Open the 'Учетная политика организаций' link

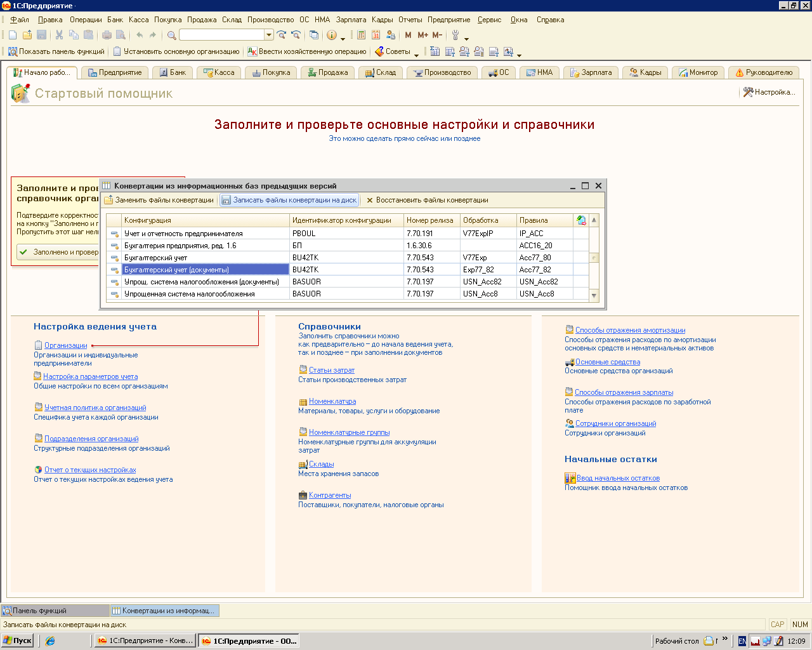pyautogui.click(x=95, y=408)
